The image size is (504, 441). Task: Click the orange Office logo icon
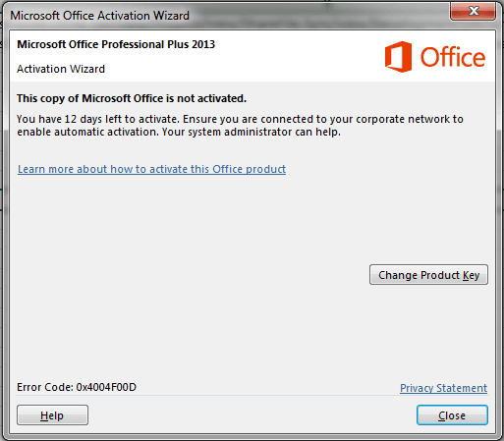(x=398, y=57)
